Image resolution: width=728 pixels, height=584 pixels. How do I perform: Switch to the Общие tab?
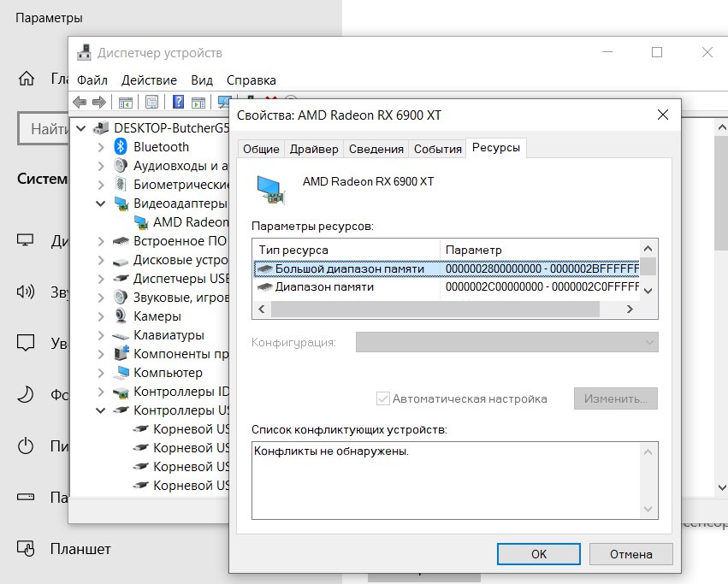261,149
